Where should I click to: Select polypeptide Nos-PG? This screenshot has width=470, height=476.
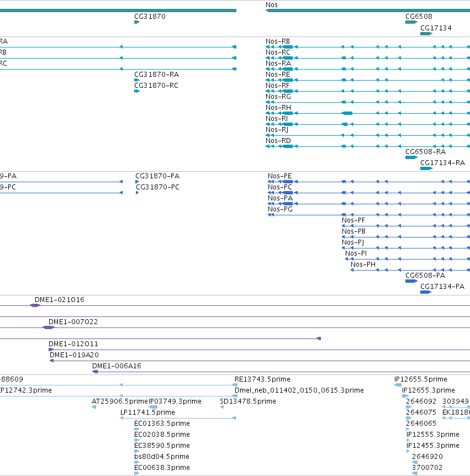tap(280, 209)
